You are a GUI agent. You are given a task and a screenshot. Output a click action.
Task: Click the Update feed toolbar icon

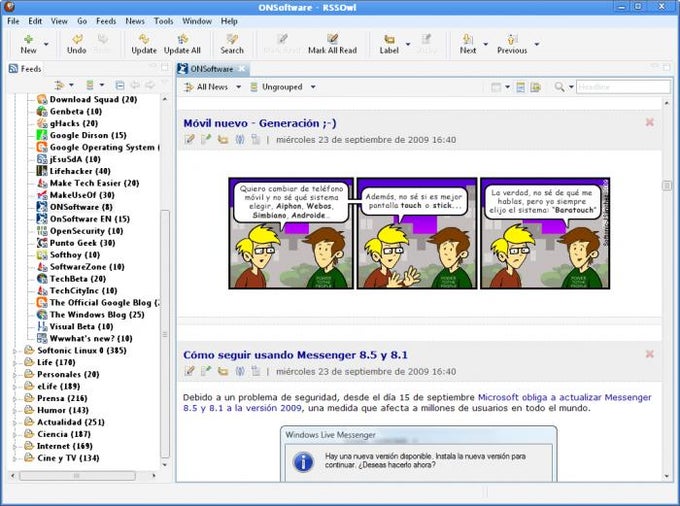click(144, 39)
